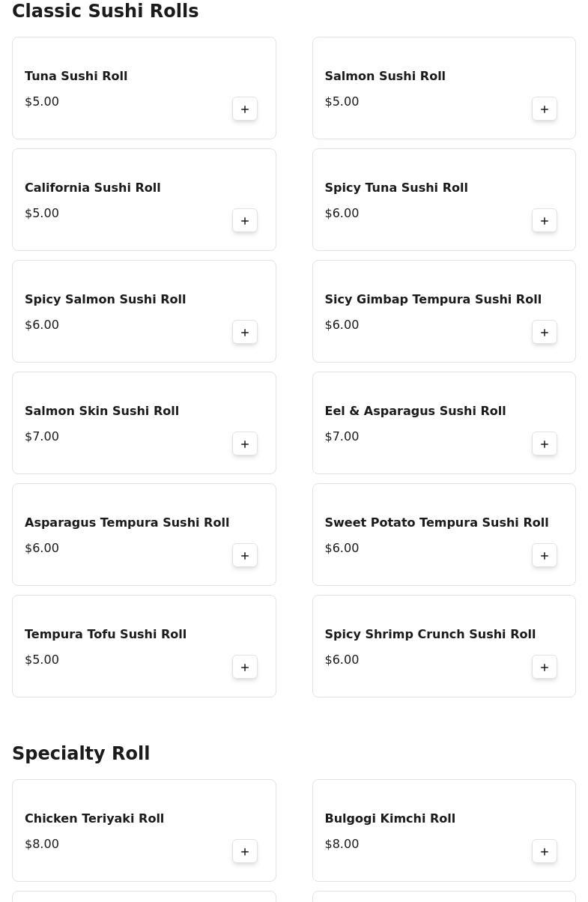Add Sicy Gimbap Tempura Sushi Roll
This screenshot has width=588, height=902.
545,333
